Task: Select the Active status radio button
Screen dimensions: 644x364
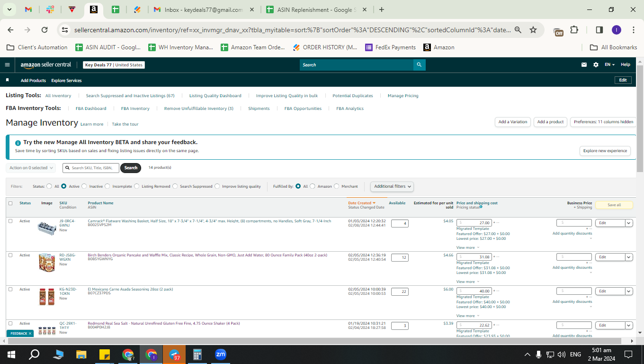Action: [x=64, y=186]
